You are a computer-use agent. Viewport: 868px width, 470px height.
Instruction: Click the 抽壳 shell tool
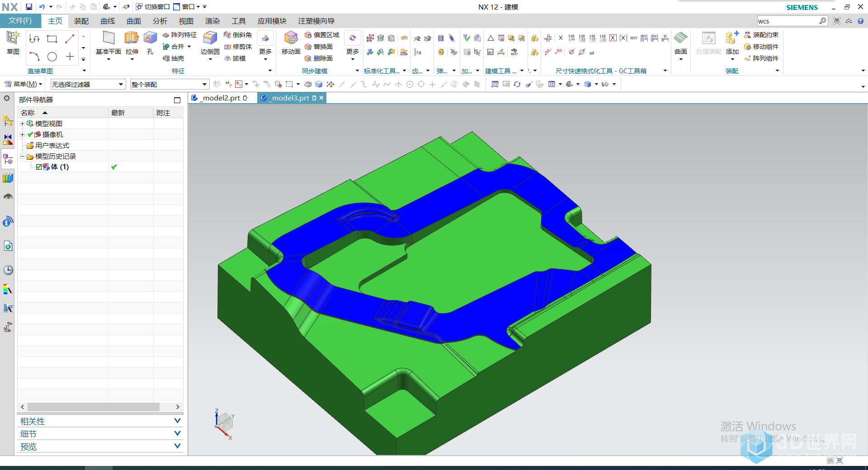coord(173,58)
